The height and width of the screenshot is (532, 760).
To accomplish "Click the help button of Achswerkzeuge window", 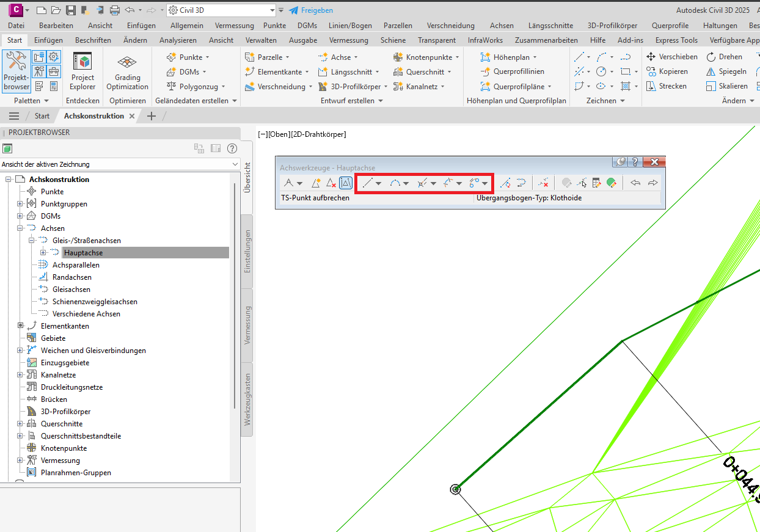I will [x=635, y=162].
